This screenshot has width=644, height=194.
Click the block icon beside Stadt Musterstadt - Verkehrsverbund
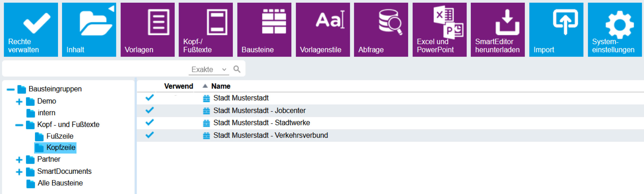click(x=206, y=136)
